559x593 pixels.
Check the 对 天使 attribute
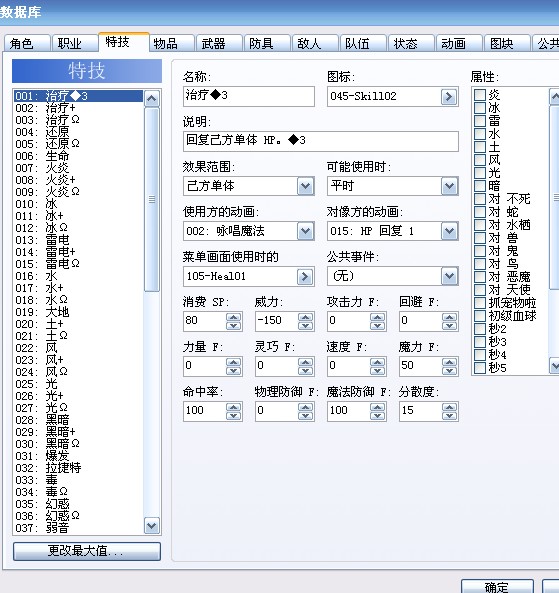480,290
